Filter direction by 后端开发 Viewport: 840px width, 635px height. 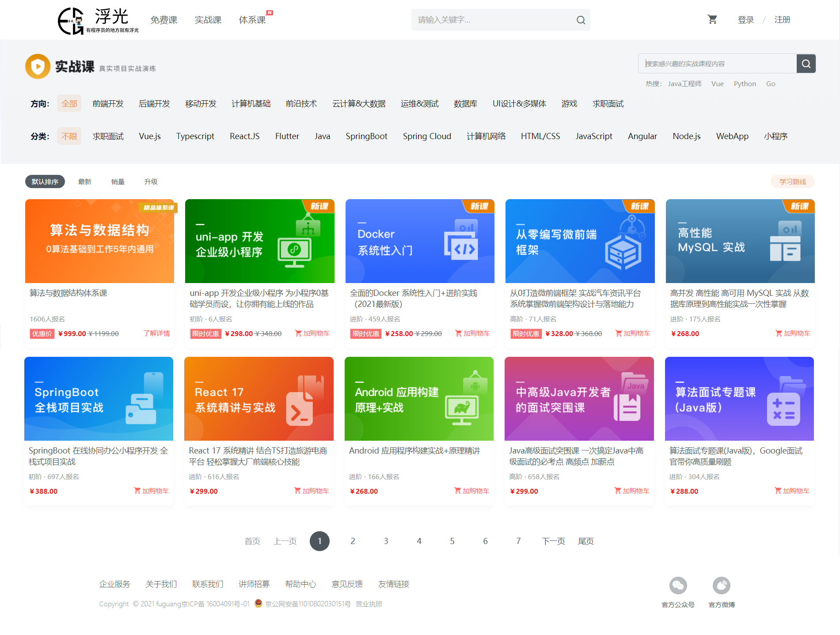click(x=154, y=104)
